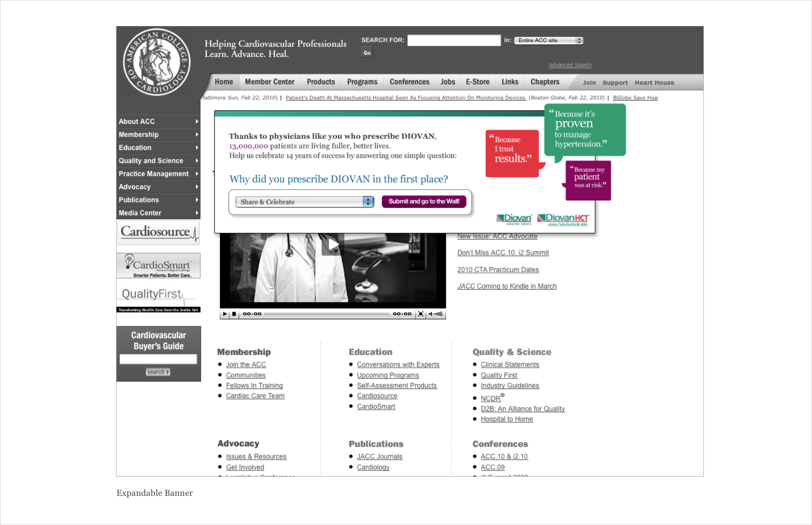Click the Go search button
Image resolution: width=812 pixels, height=525 pixels.
[367, 52]
